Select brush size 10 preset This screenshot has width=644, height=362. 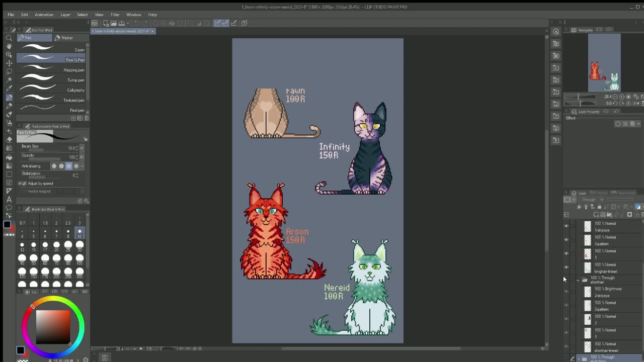(79, 234)
